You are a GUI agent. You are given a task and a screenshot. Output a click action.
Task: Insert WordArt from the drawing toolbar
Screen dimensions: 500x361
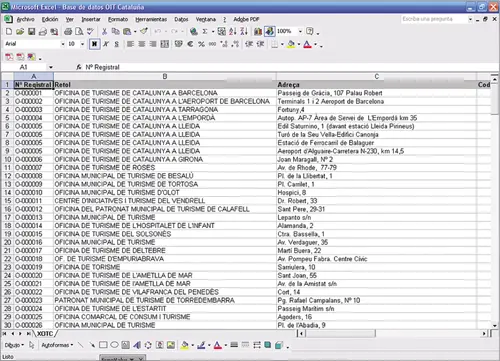point(137,345)
